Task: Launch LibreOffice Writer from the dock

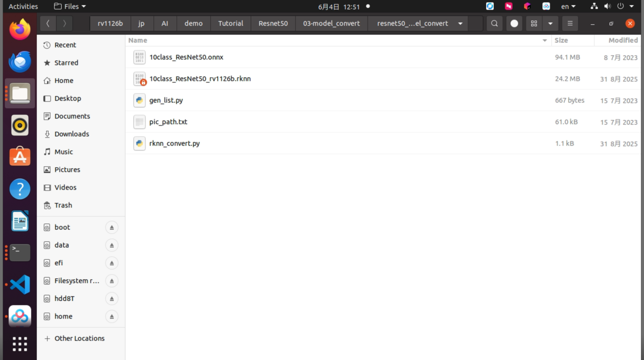Action: [x=20, y=221]
